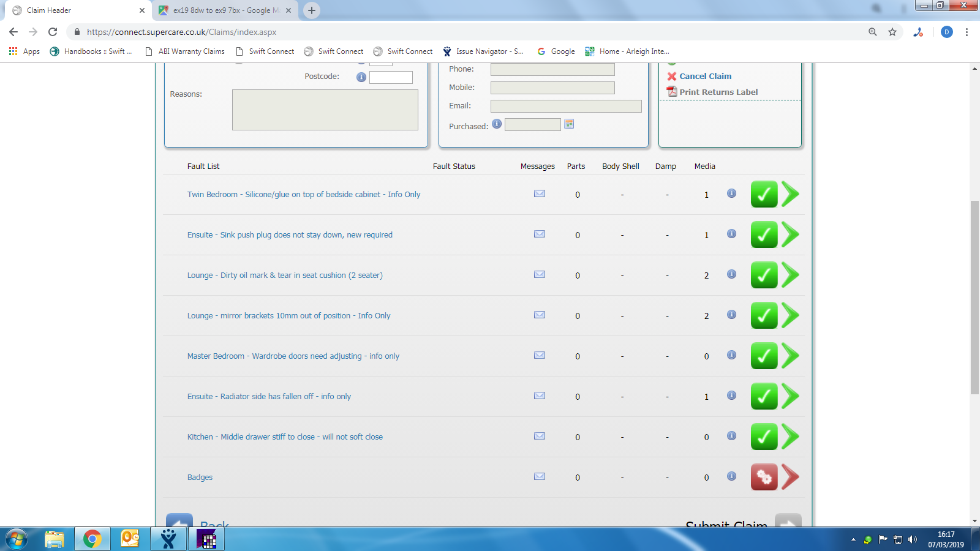
Task: Bookmark page with the star icon
Action: 892,32
